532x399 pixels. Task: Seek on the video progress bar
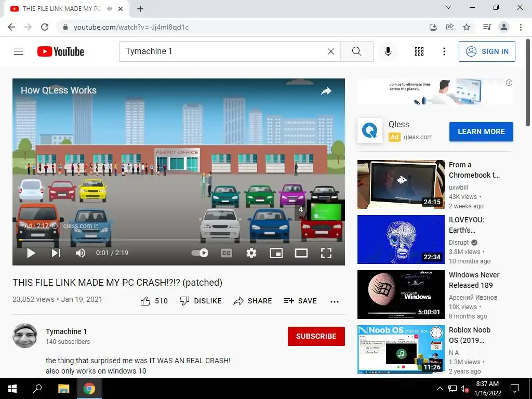[179, 240]
